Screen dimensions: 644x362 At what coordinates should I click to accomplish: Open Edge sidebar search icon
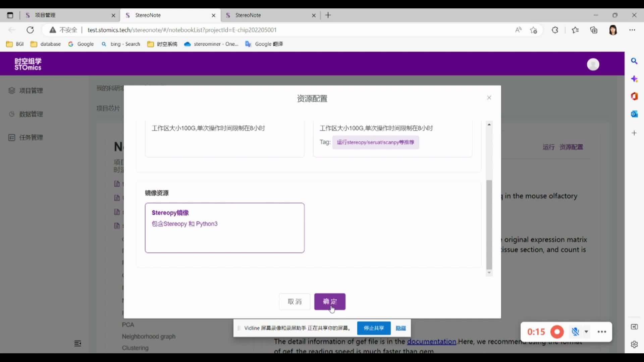[635, 61]
